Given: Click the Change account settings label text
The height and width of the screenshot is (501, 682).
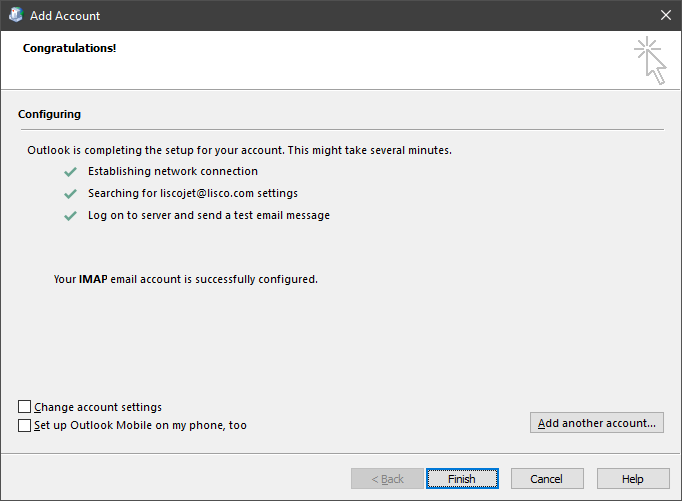Looking at the screenshot, I should point(98,407).
